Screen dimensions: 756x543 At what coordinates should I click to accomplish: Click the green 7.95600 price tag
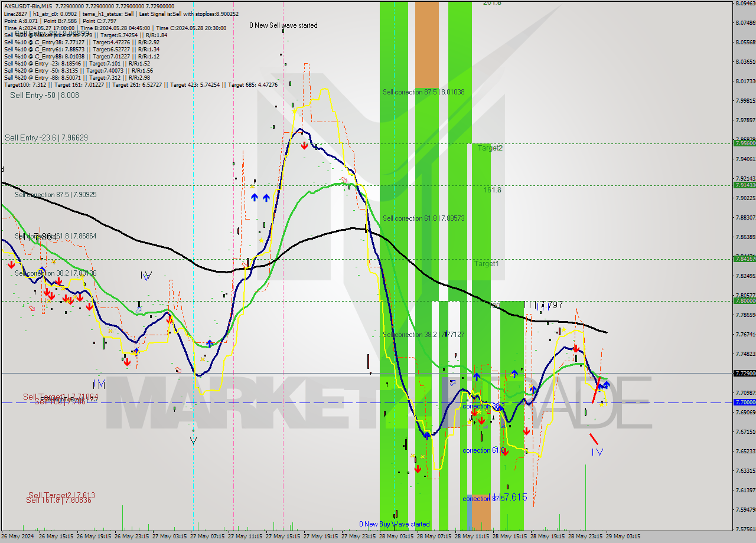click(x=744, y=143)
